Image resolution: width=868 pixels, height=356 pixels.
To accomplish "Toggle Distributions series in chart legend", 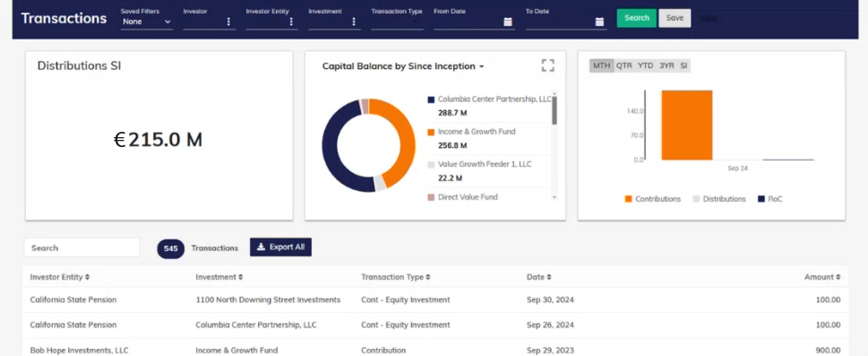I will [719, 198].
